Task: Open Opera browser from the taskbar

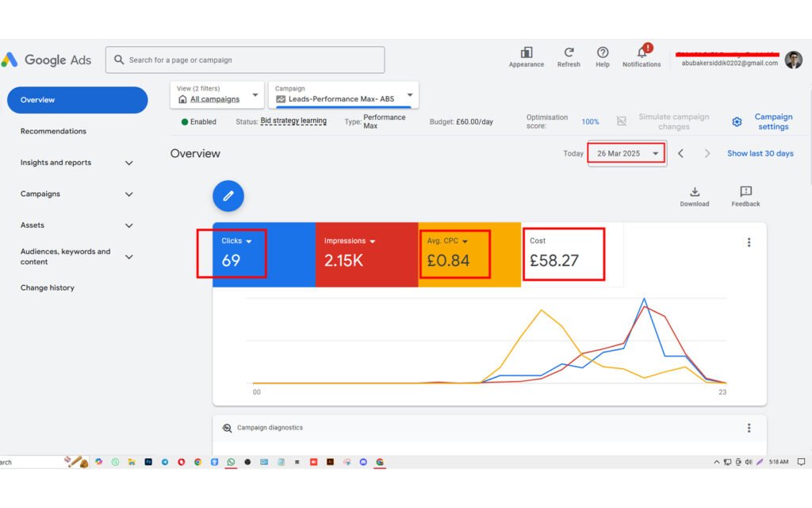Action: click(x=182, y=462)
